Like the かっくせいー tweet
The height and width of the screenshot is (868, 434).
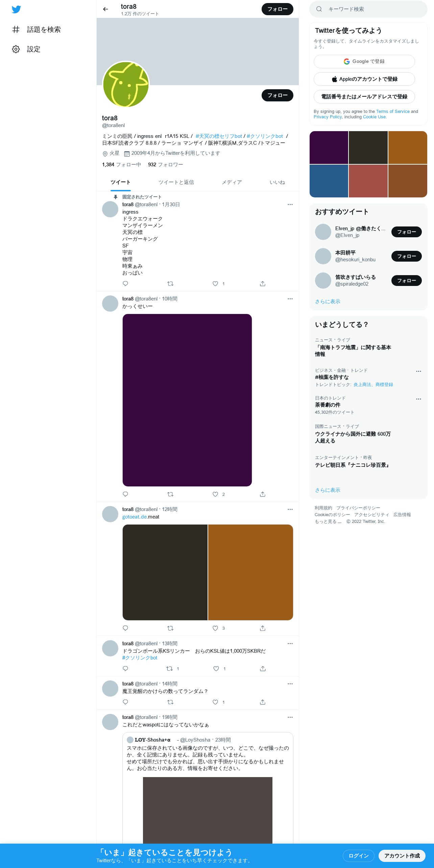click(215, 494)
